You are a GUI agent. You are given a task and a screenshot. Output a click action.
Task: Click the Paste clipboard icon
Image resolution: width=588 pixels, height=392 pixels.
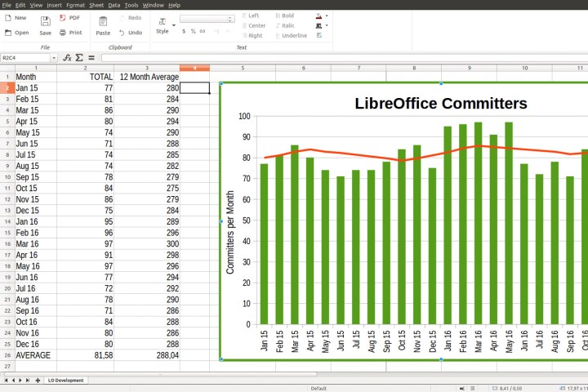click(103, 21)
